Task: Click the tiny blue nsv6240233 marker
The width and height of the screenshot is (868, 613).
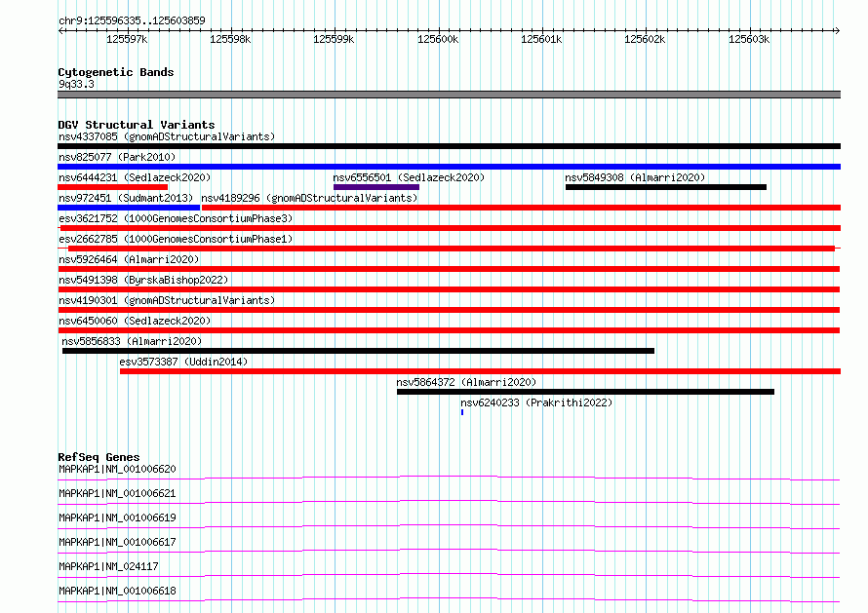Action: [462, 412]
